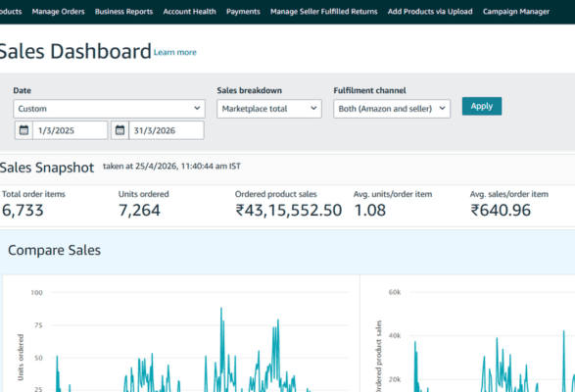
Task: Open Manage Seller Fulfilled Returns
Action: (324, 12)
